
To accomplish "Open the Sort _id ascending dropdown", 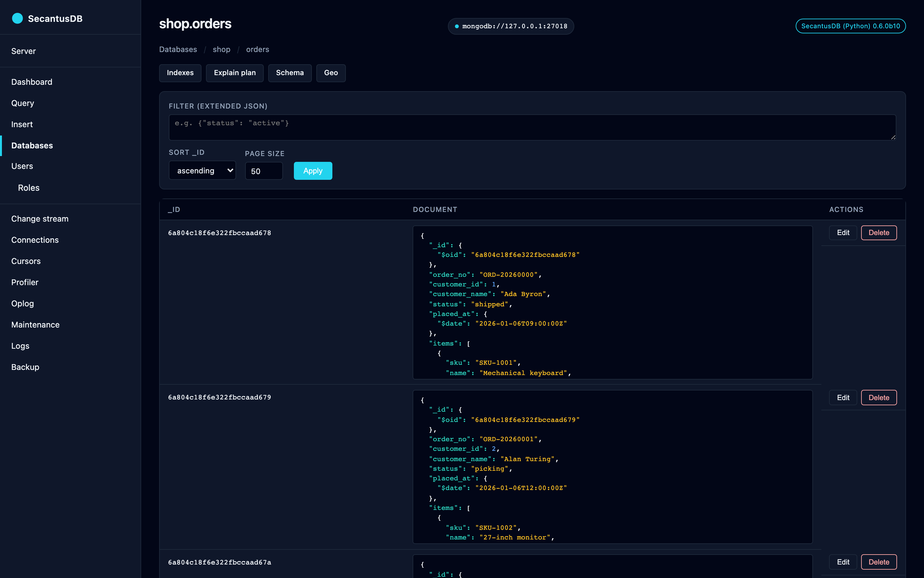I will point(202,171).
